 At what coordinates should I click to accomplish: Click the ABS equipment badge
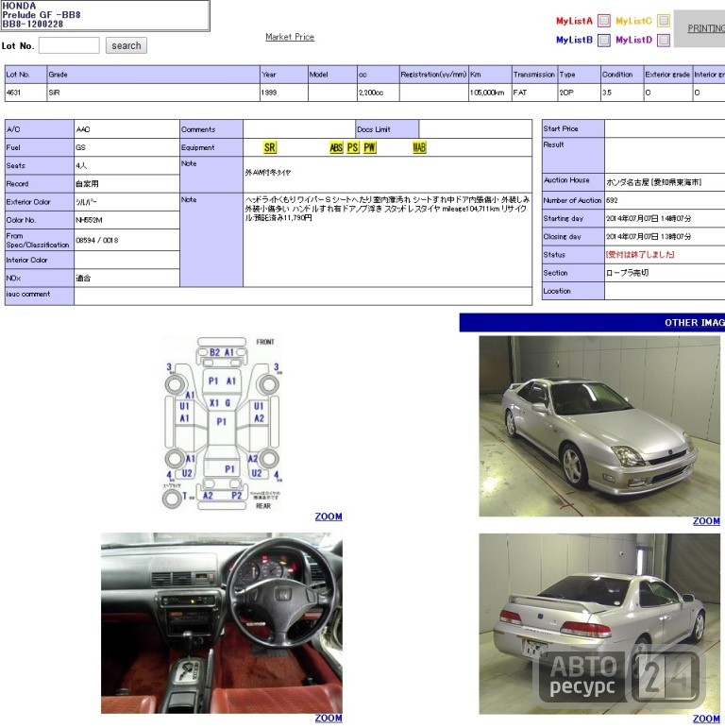[336, 147]
